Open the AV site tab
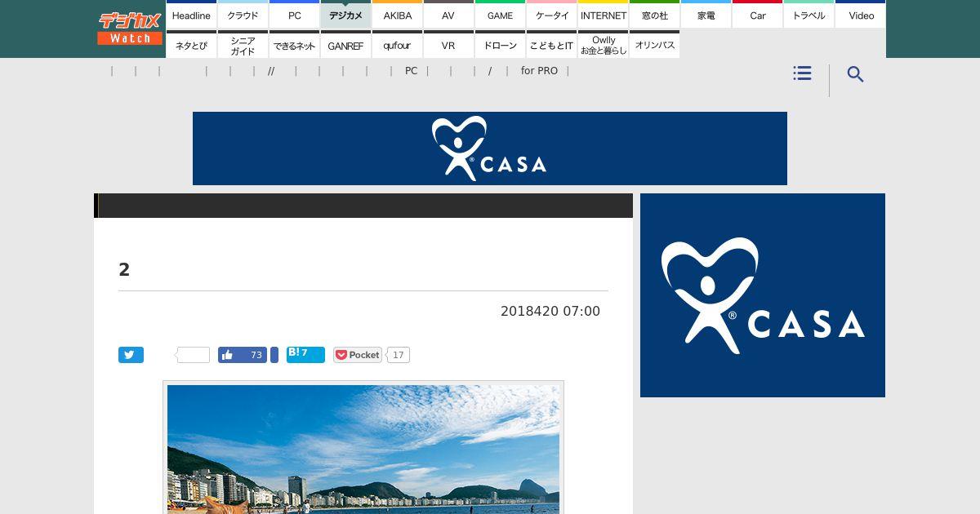Screen dimensions: 980x514 448,15
